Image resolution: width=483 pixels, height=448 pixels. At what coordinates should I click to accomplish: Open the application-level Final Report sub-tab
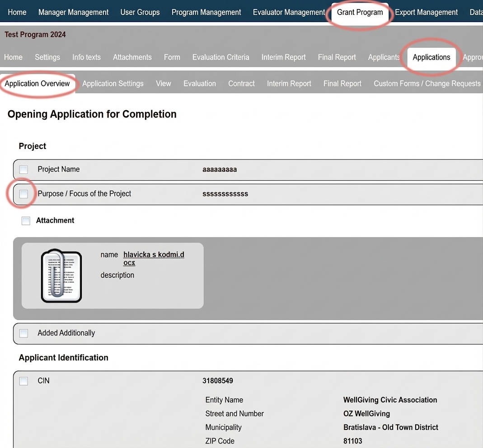point(342,84)
